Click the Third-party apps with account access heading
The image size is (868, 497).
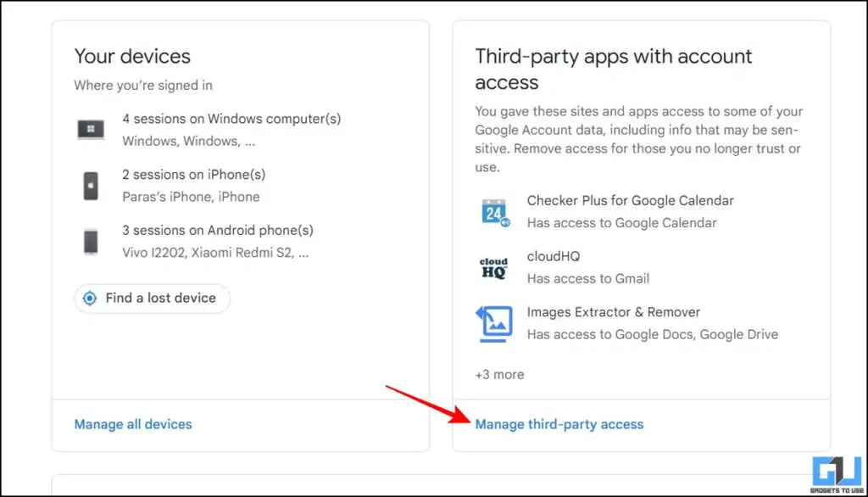coord(612,68)
